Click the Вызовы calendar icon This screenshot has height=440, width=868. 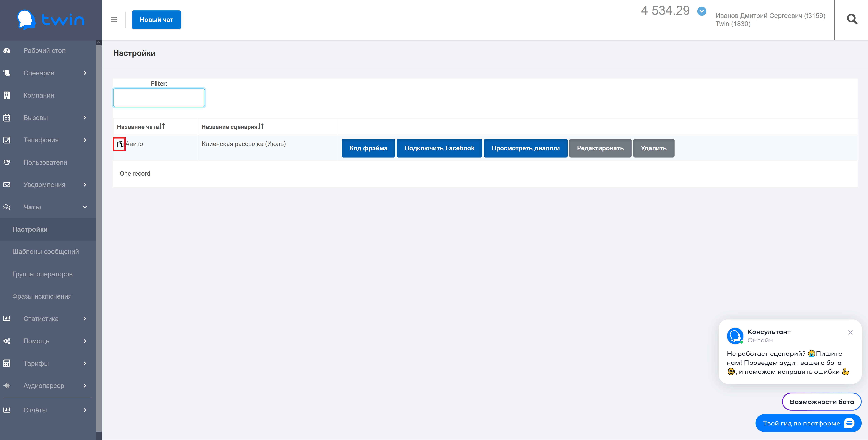click(x=7, y=118)
